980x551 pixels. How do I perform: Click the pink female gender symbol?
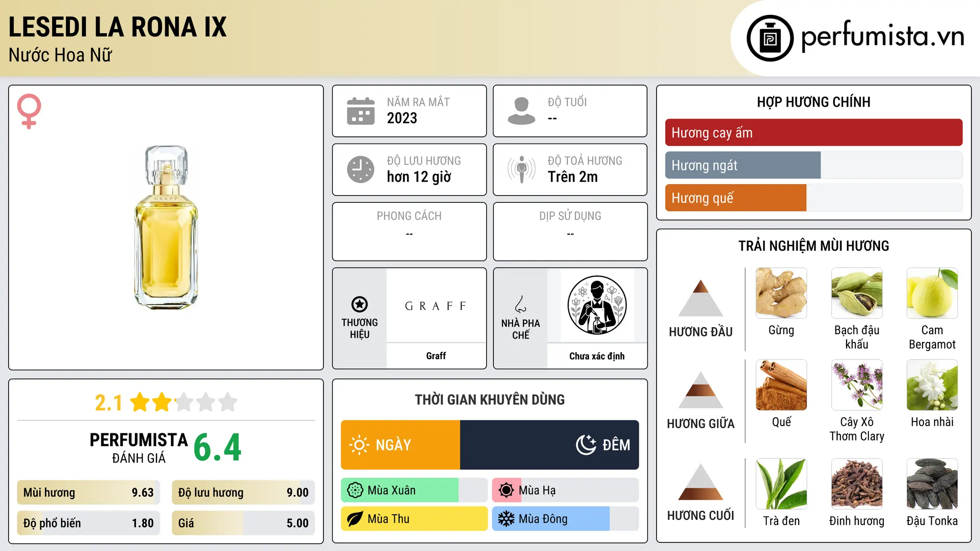click(29, 111)
